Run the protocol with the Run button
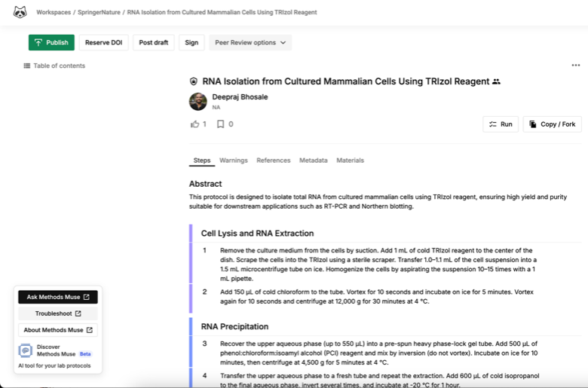588x388 pixels. (x=501, y=124)
